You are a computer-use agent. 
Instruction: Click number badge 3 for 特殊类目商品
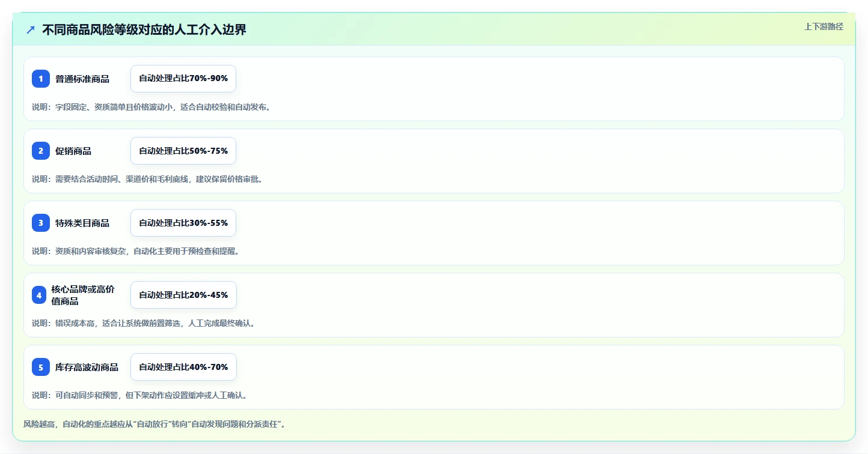tap(41, 223)
